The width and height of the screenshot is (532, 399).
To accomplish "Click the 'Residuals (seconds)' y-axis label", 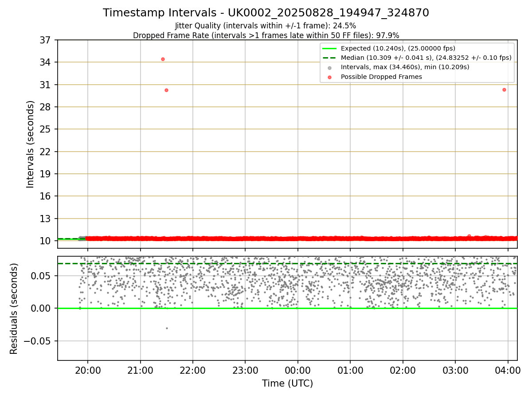I will 14,309.
